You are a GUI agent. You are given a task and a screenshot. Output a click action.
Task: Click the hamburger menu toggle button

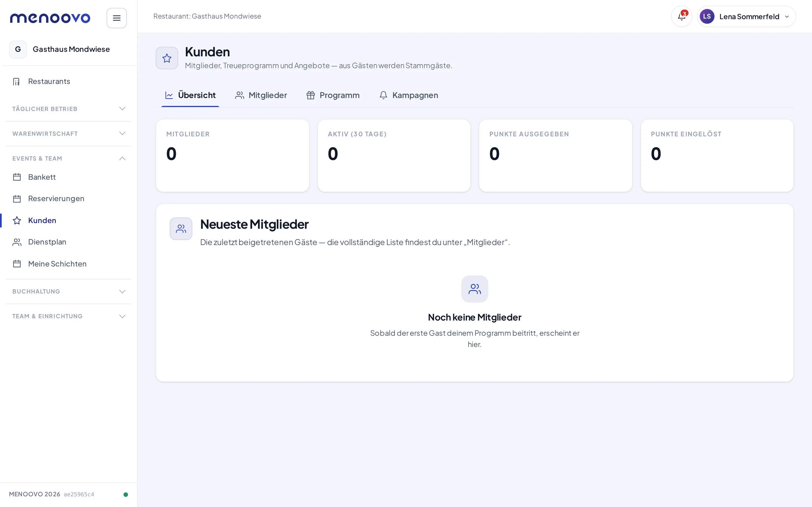tap(116, 18)
